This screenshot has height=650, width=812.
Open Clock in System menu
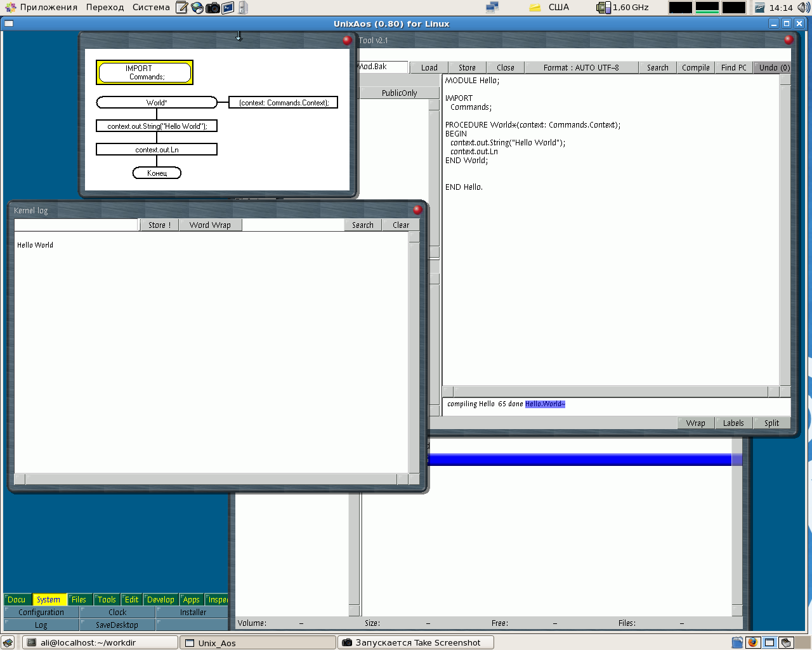[x=117, y=613]
